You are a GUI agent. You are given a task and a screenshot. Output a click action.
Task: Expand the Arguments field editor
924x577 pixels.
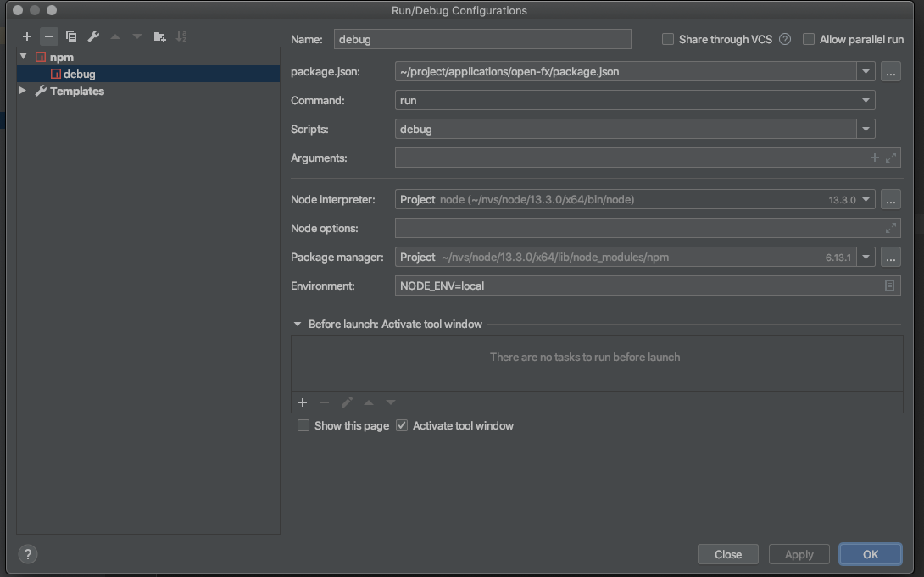(x=891, y=158)
